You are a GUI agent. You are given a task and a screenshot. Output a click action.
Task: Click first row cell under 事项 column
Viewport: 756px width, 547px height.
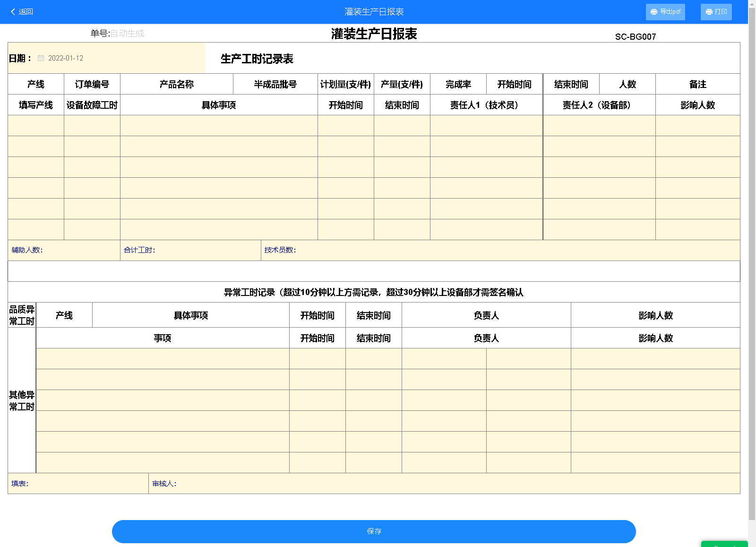(163, 359)
